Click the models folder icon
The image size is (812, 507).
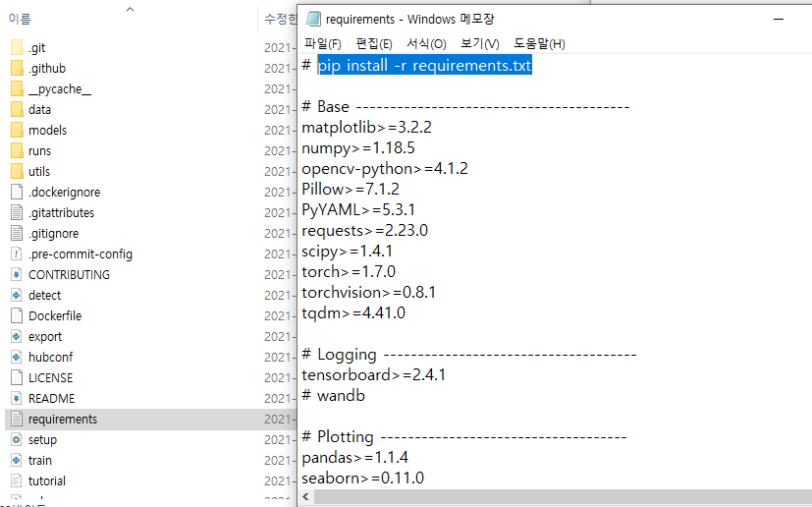click(x=17, y=130)
